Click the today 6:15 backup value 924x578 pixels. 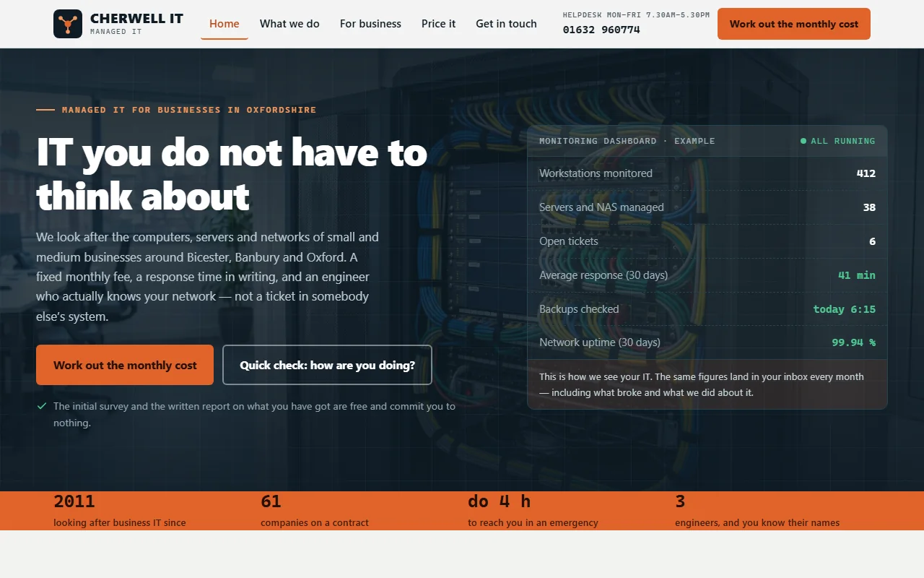pos(845,309)
